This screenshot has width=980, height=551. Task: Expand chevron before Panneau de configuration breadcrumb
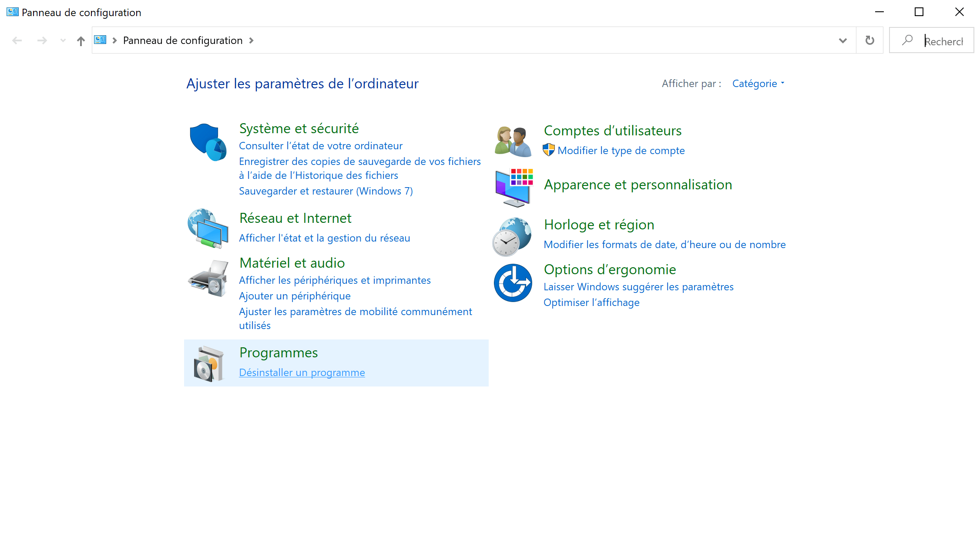pyautogui.click(x=114, y=40)
